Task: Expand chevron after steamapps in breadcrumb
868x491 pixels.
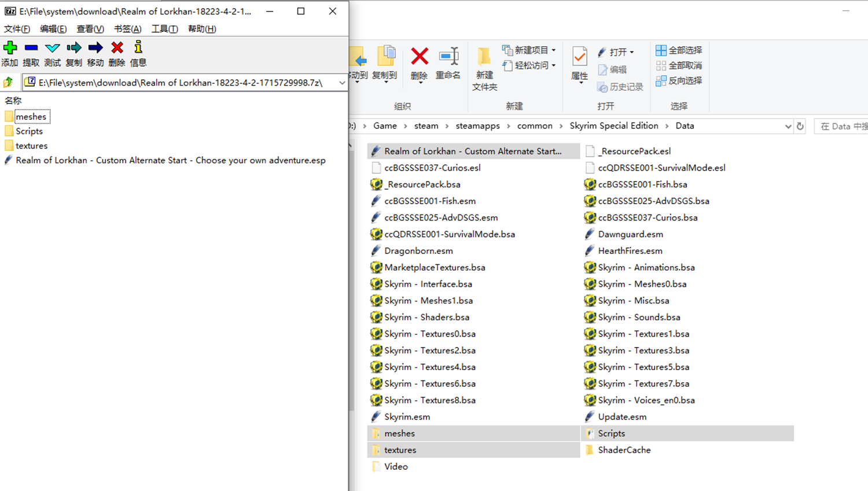Action: pos(509,126)
